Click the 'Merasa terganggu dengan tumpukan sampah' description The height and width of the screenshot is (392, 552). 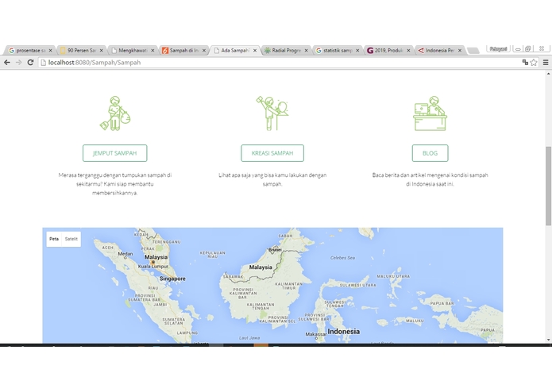[114, 183]
